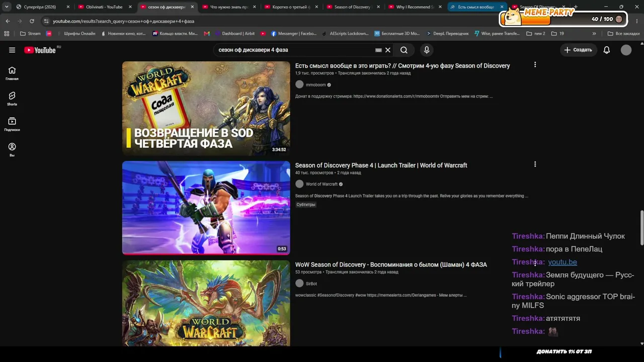This screenshot has width=644, height=362.
Task: Open the World of Warcraft channel name link
Action: (x=321, y=185)
